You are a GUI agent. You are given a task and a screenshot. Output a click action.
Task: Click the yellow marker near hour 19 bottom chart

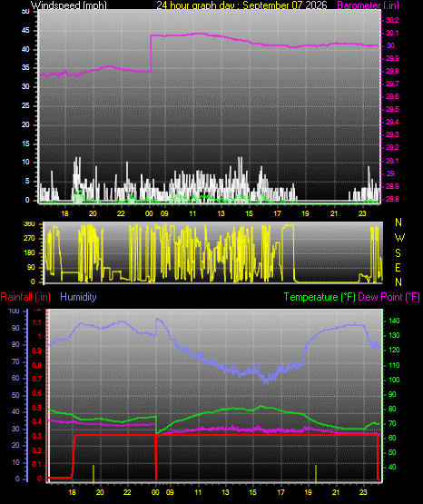pyautogui.click(x=316, y=473)
